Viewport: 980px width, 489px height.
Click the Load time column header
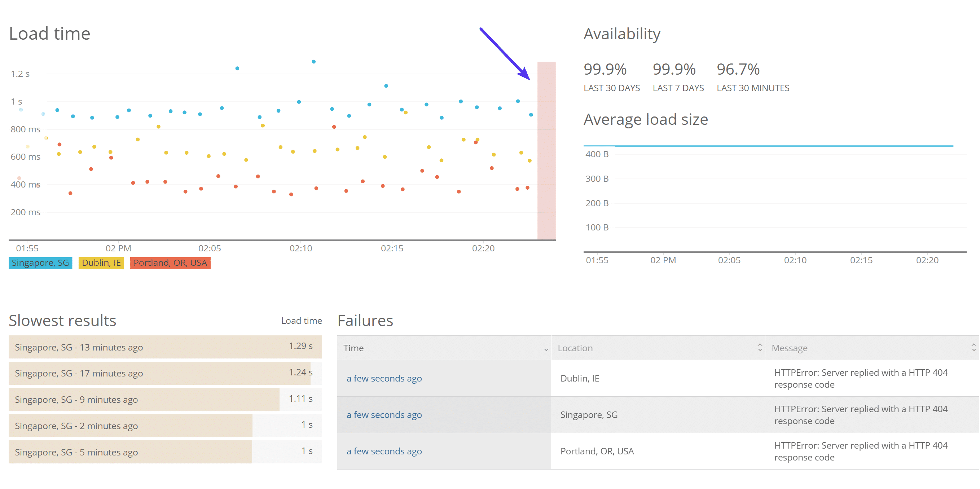[301, 321]
